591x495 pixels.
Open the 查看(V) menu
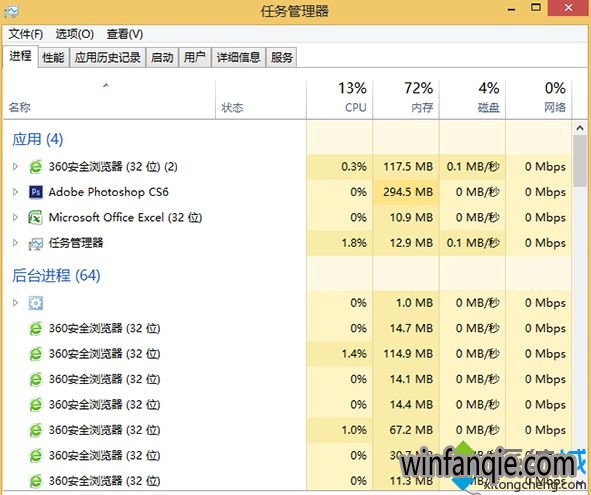[125, 34]
